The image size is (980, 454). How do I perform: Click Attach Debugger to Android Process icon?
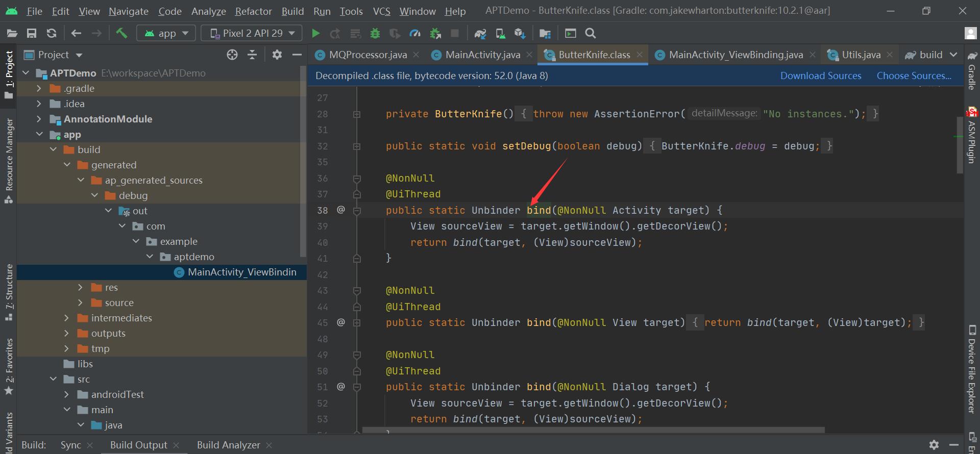click(435, 33)
